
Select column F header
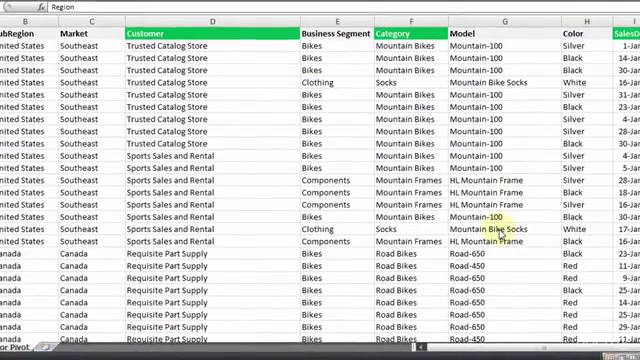coord(411,21)
